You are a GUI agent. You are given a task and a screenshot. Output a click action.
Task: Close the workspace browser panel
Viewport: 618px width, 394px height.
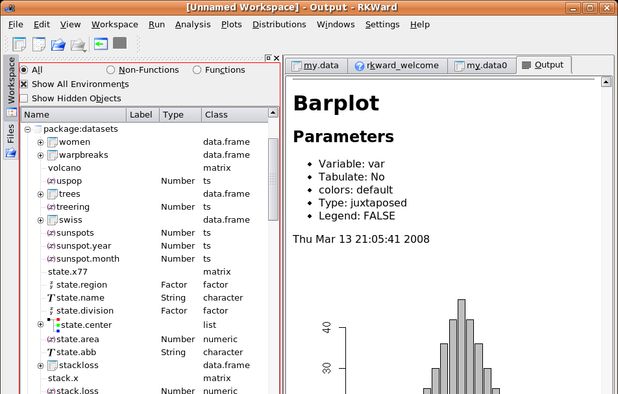pos(276,58)
